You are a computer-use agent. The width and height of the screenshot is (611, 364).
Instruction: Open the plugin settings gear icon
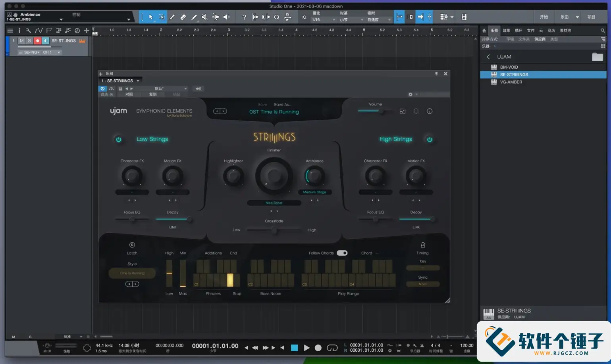411,94
